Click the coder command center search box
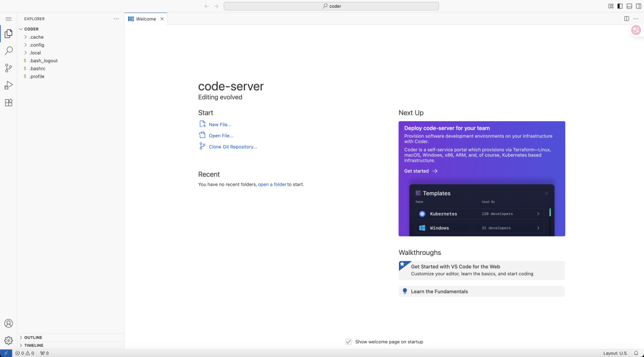This screenshot has height=357, width=644. click(x=331, y=6)
